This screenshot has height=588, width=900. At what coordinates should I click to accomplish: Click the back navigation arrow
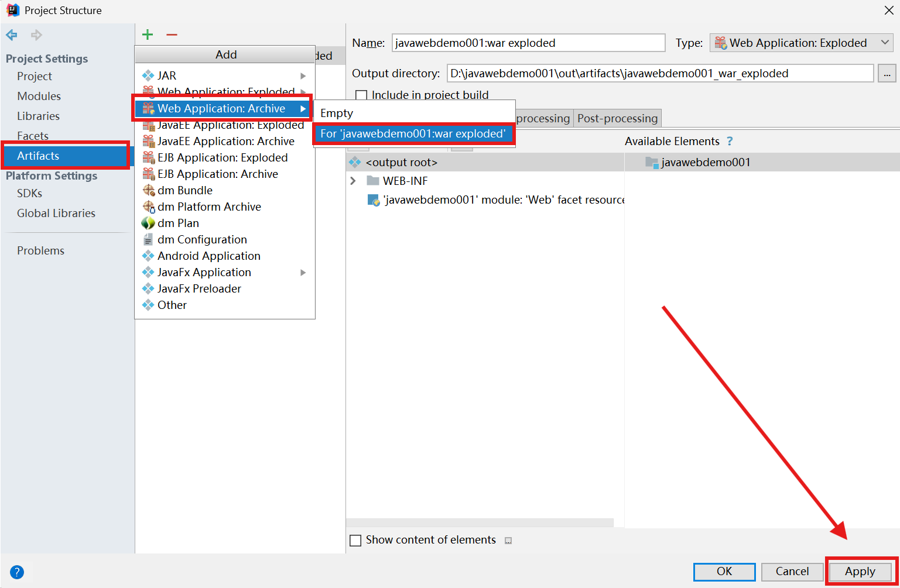[12, 35]
